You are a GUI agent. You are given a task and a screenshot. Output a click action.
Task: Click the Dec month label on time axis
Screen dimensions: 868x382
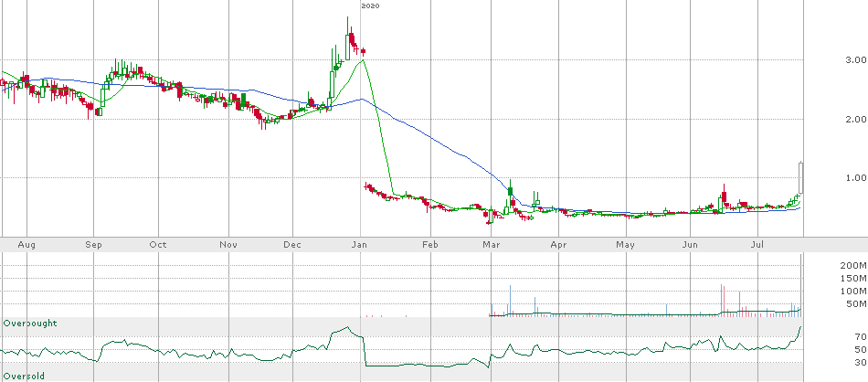click(291, 244)
